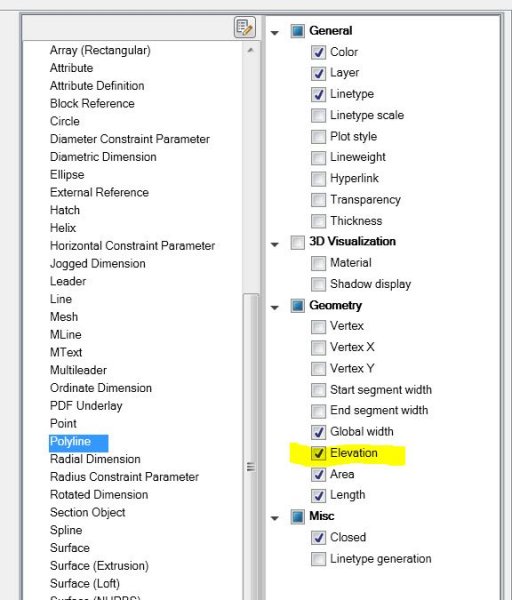This screenshot has height=600, width=512.
Task: Toggle the General category tri-state box
Action: point(297,31)
